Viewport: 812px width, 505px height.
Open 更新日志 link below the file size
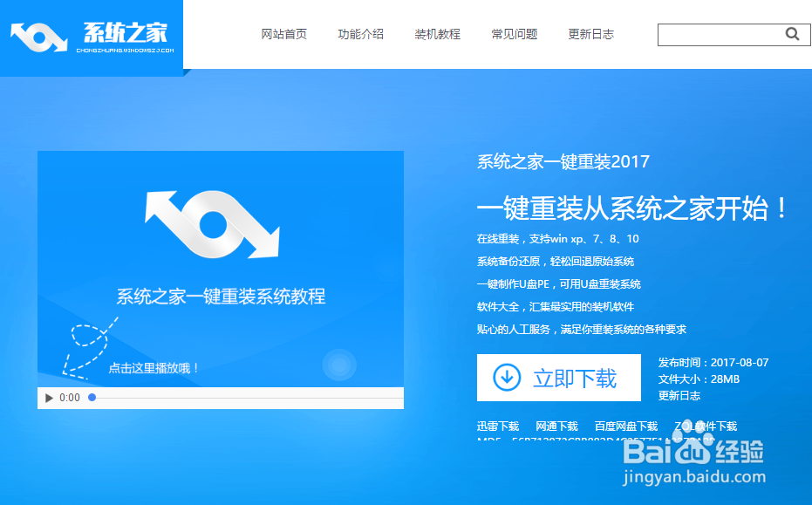point(679,396)
